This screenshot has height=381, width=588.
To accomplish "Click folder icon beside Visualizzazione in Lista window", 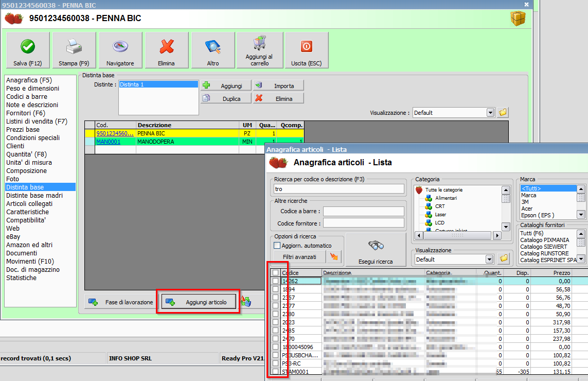I will tap(504, 258).
